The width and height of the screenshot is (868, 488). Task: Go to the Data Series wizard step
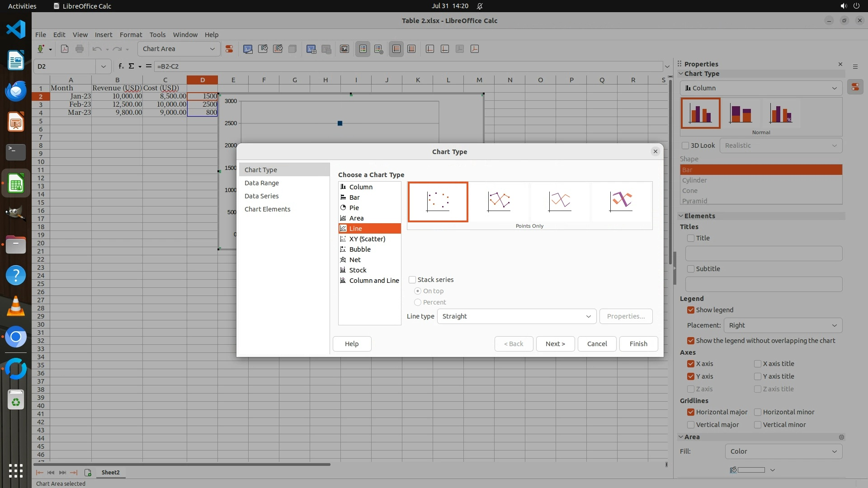261,196
